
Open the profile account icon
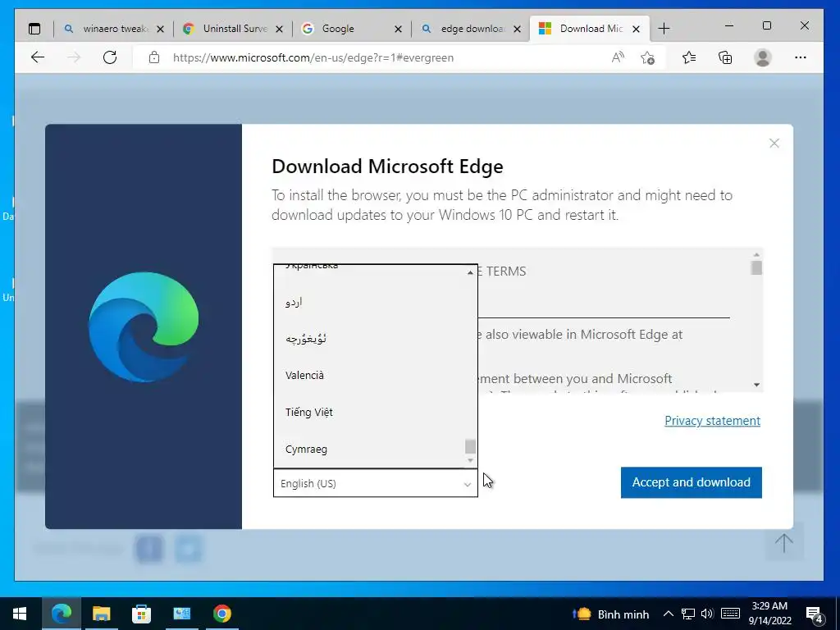762,57
